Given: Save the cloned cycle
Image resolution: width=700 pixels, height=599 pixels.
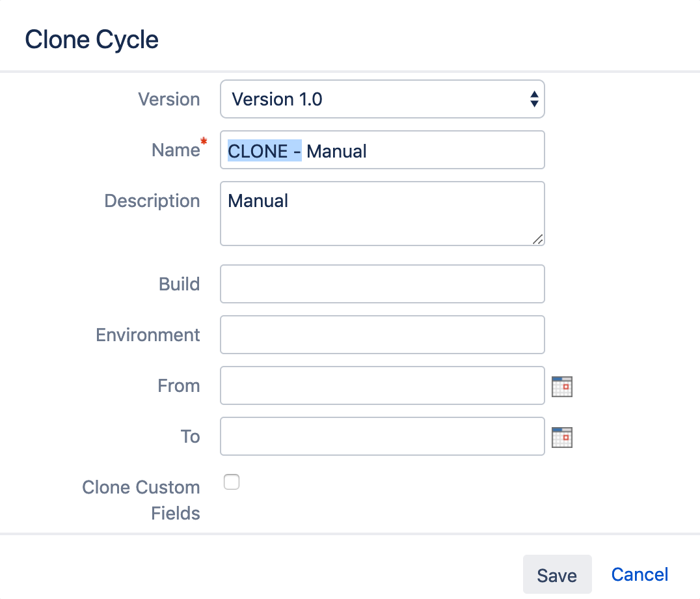Looking at the screenshot, I should coord(557,574).
